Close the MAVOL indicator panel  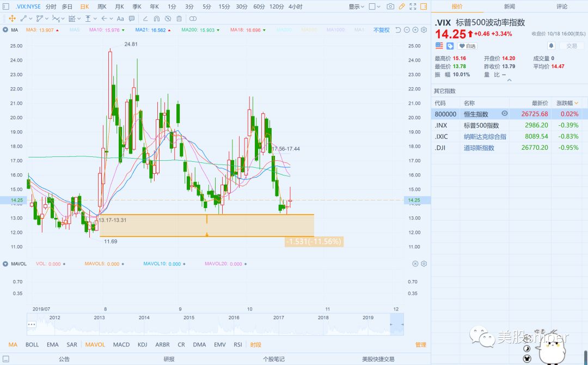click(415, 264)
